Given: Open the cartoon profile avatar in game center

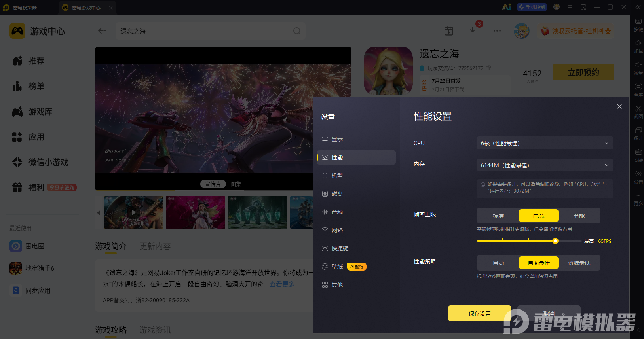Looking at the screenshot, I should 522,31.
